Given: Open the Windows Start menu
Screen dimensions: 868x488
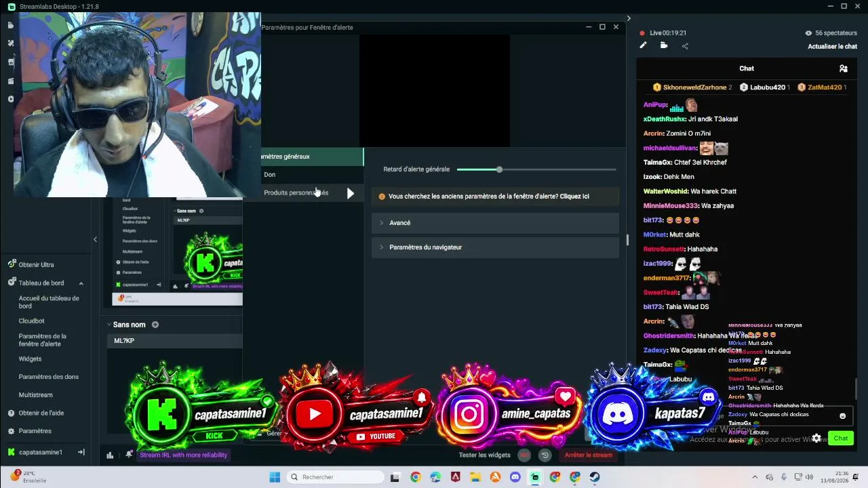Looking at the screenshot, I should tap(275, 477).
